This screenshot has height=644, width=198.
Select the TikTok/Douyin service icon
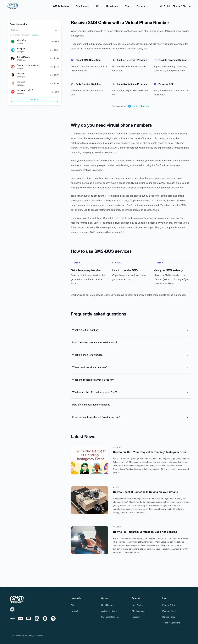pyautogui.click(x=13, y=58)
